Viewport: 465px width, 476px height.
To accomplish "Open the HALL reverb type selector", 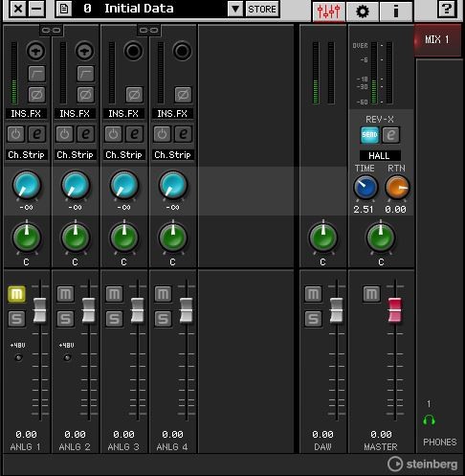I will (380, 155).
